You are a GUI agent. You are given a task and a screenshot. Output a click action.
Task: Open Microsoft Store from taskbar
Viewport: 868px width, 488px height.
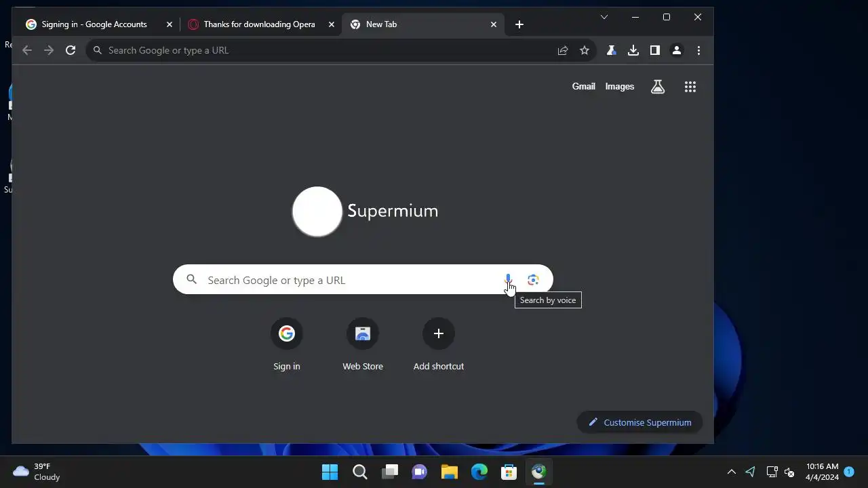coord(509,472)
